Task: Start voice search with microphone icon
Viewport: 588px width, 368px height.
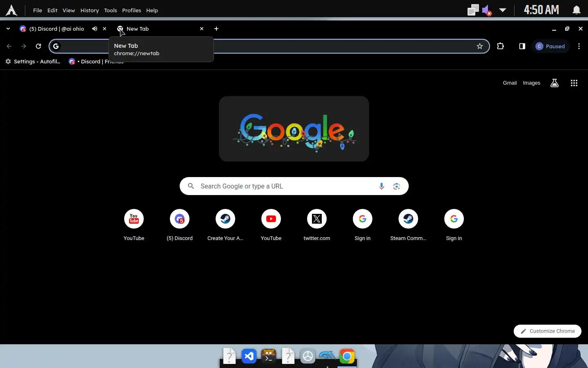Action: (381, 186)
